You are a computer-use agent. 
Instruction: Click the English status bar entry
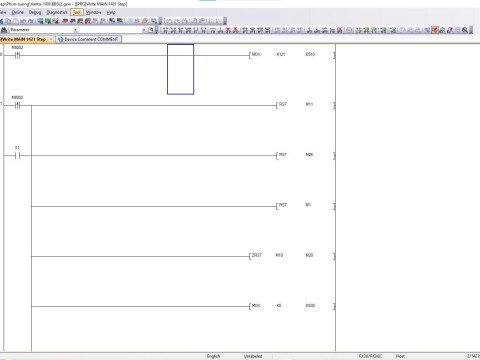pyautogui.click(x=213, y=356)
